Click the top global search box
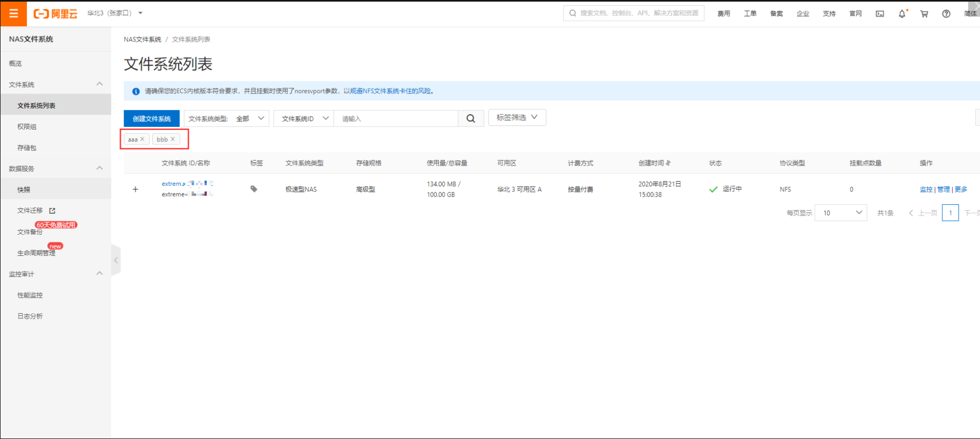980x439 pixels. coord(634,13)
